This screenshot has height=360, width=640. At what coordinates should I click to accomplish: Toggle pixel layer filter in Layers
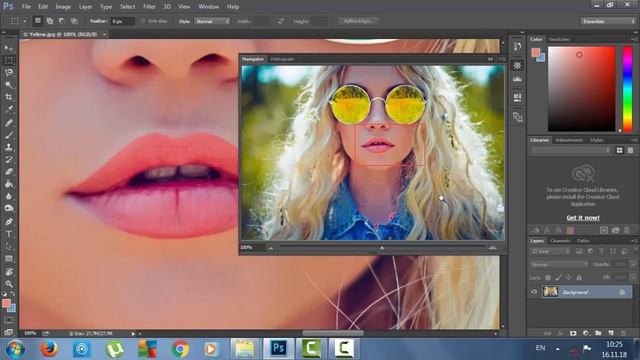click(x=579, y=251)
